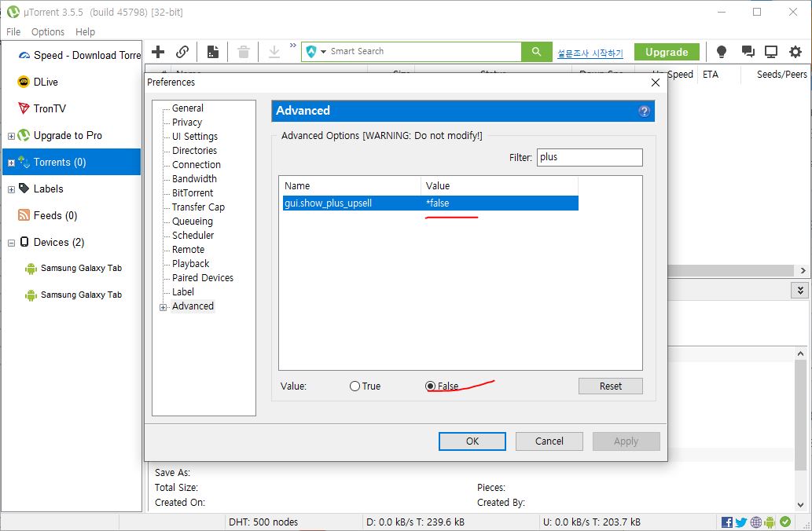Select Bandwidth in Preferences tree
This screenshot has width=812, height=531.
tap(194, 178)
